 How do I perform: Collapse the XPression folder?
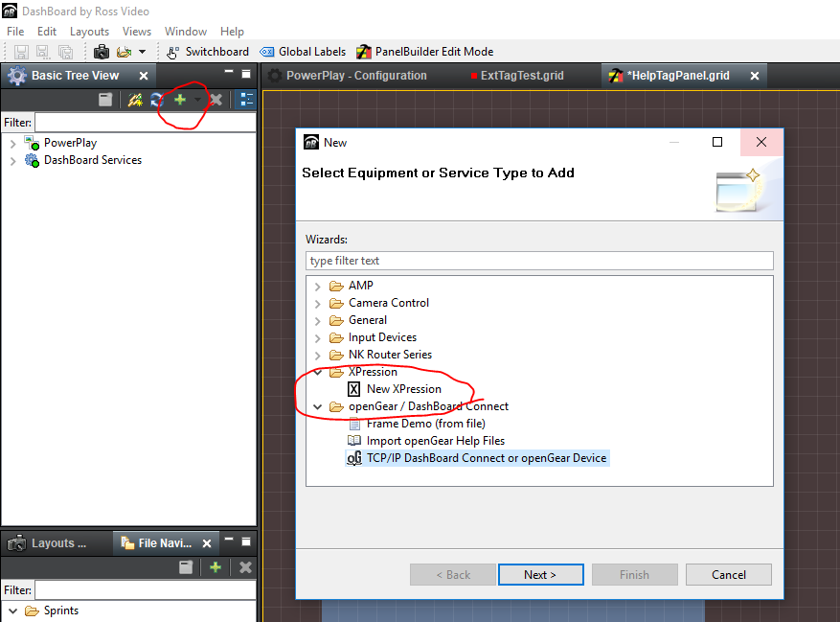click(318, 372)
